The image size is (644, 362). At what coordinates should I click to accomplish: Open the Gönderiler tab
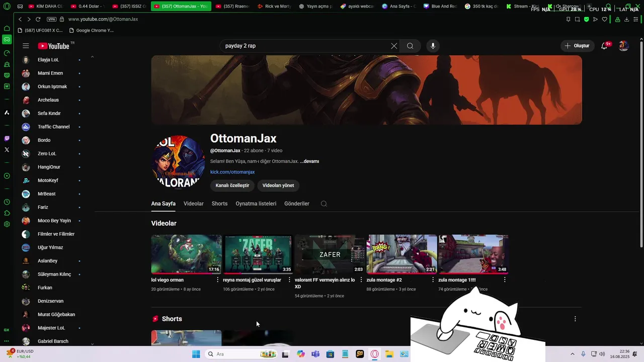pyautogui.click(x=297, y=204)
